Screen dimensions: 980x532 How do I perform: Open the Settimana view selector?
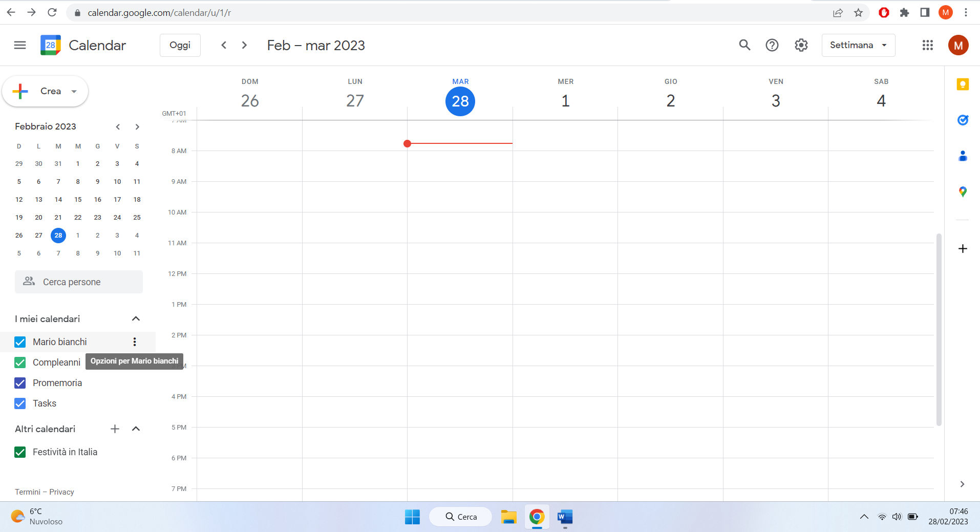point(858,45)
